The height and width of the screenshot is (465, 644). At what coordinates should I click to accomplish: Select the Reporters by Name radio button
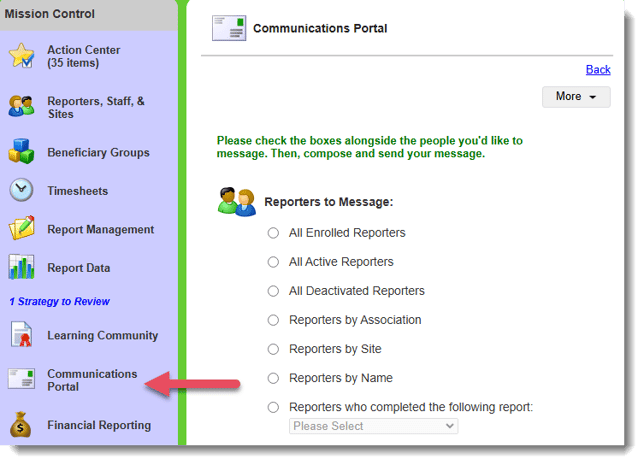273,378
